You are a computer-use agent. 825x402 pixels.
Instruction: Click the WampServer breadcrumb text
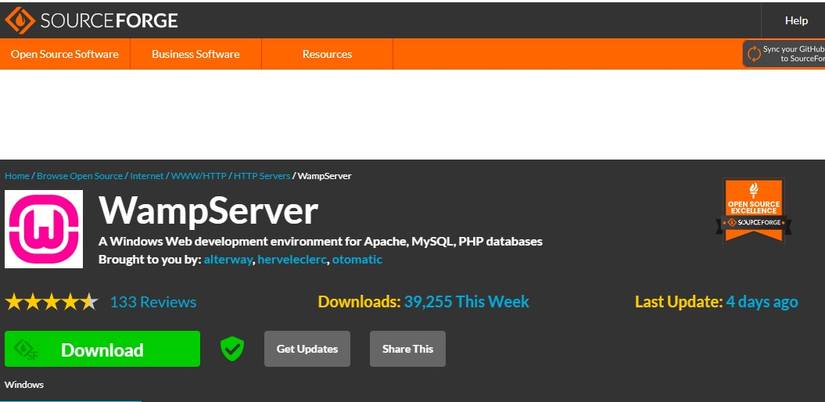coord(325,176)
